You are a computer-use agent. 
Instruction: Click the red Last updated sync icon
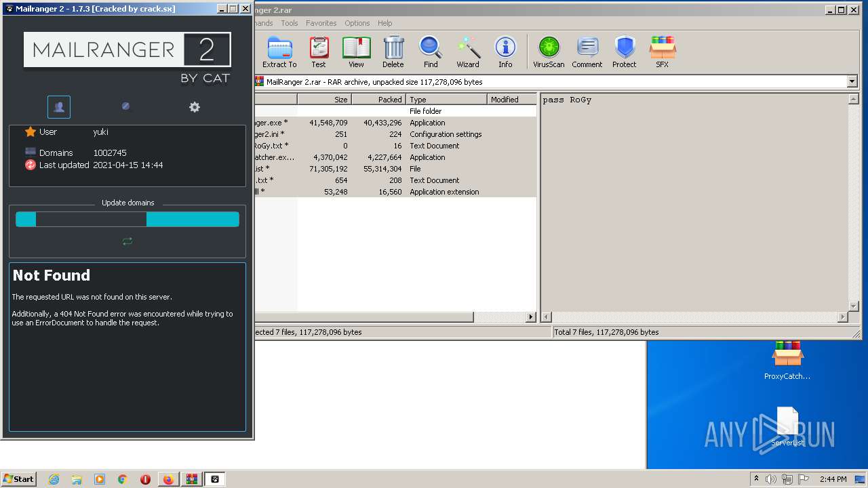click(x=30, y=165)
